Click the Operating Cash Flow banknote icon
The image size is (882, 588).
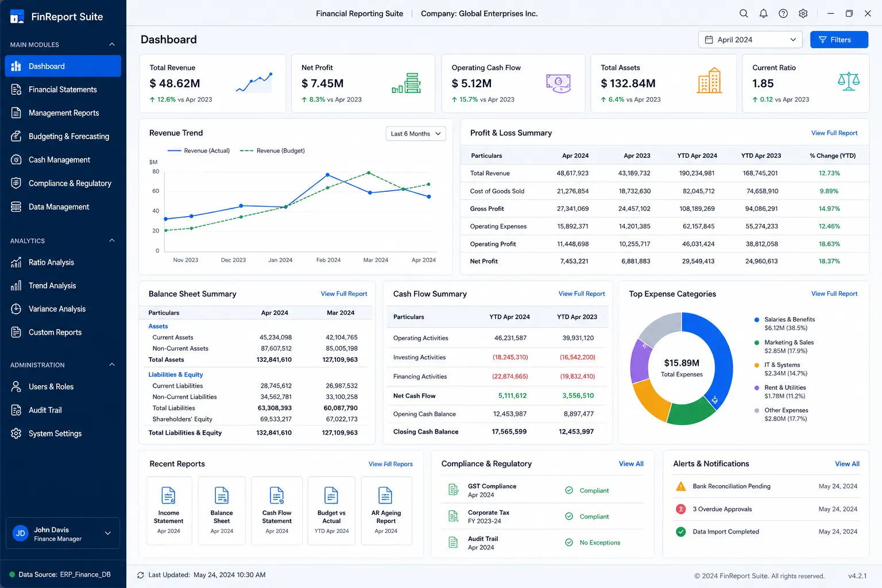point(558,83)
